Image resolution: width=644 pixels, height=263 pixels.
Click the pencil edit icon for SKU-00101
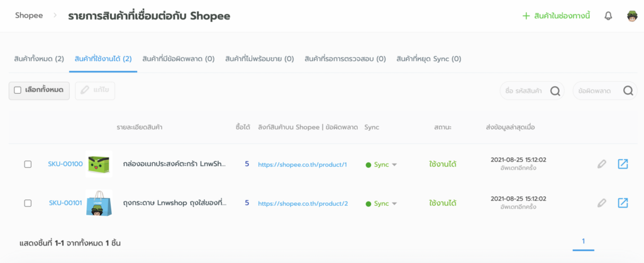point(602,203)
